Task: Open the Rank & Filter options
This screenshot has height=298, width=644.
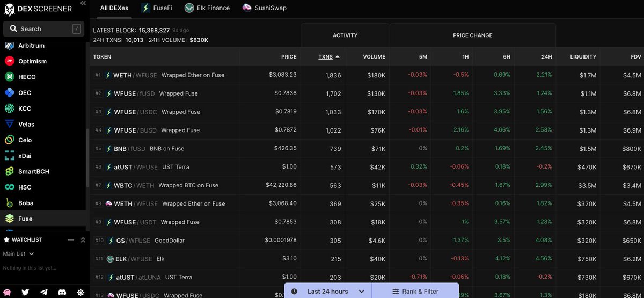Action: (415, 291)
